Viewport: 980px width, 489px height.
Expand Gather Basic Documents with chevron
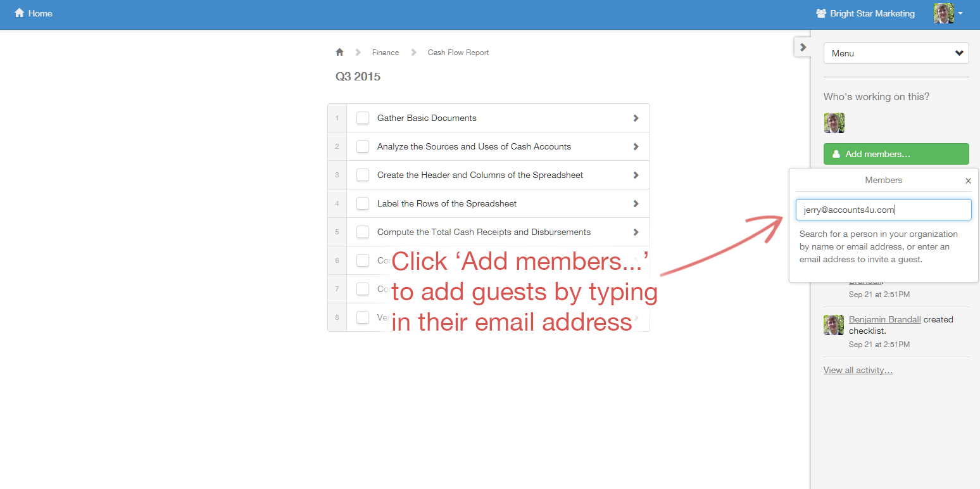point(636,118)
